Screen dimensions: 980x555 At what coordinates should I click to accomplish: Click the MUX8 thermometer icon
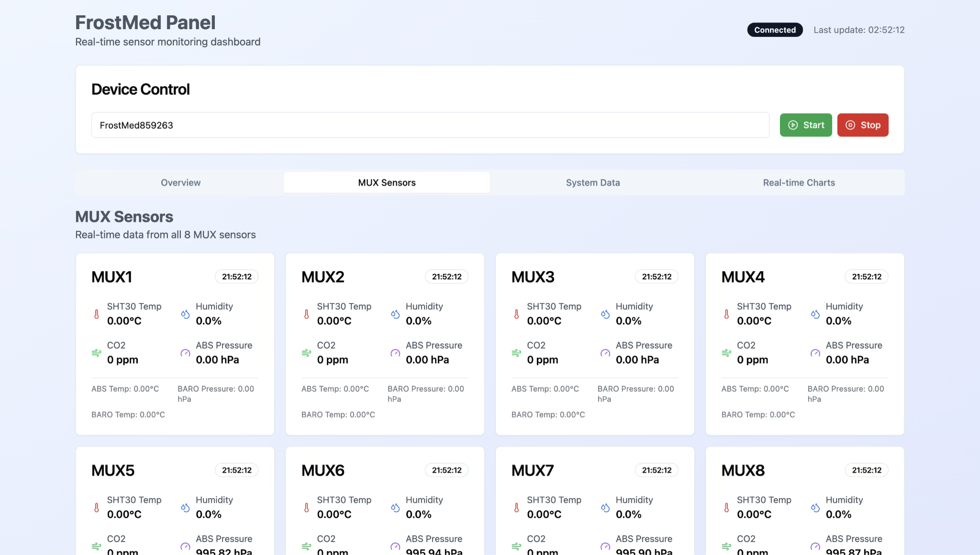click(726, 508)
